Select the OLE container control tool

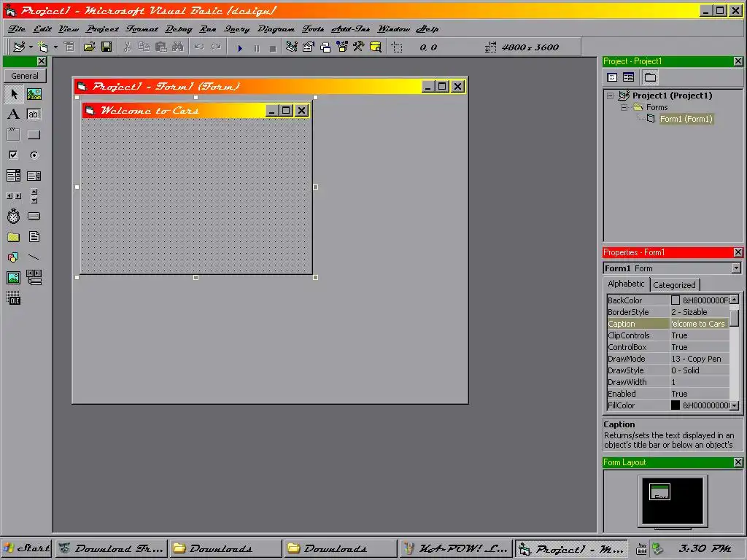tap(14, 297)
